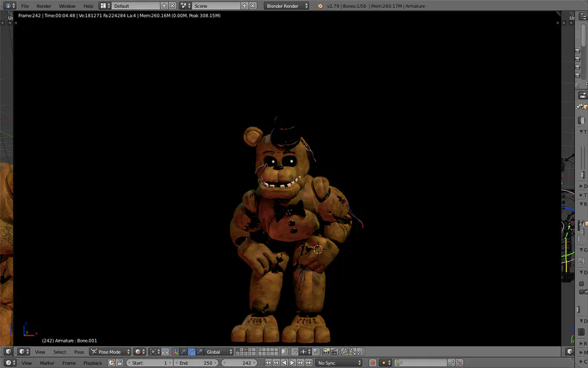Image resolution: width=588 pixels, height=368 pixels.
Task: Open the viewport shading dropdown
Action: pos(140,352)
